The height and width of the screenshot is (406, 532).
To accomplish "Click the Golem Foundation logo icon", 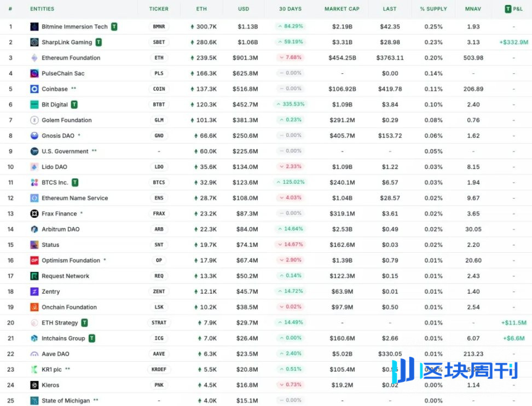I will tap(34, 120).
